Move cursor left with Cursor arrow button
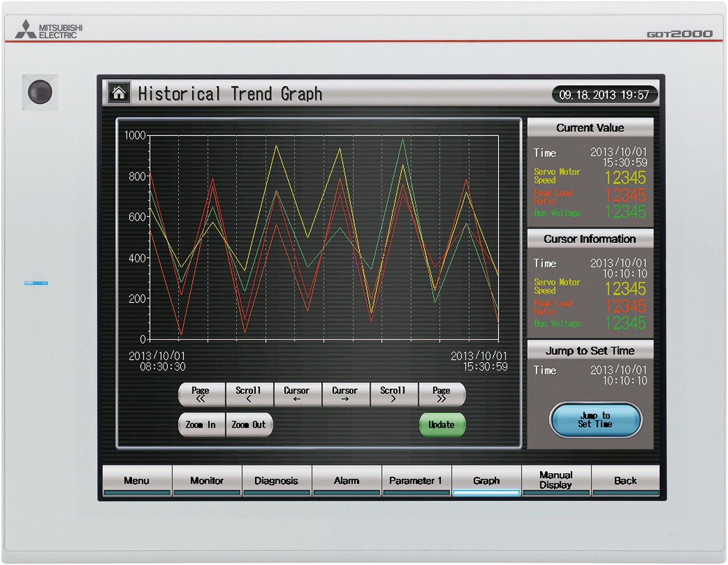This screenshot has width=728, height=565. tap(297, 394)
